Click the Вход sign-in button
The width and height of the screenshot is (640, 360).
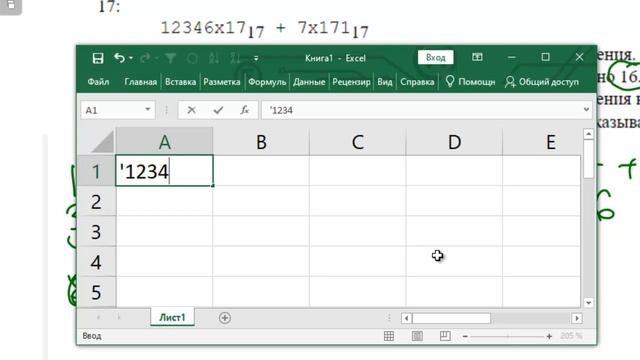(x=436, y=58)
